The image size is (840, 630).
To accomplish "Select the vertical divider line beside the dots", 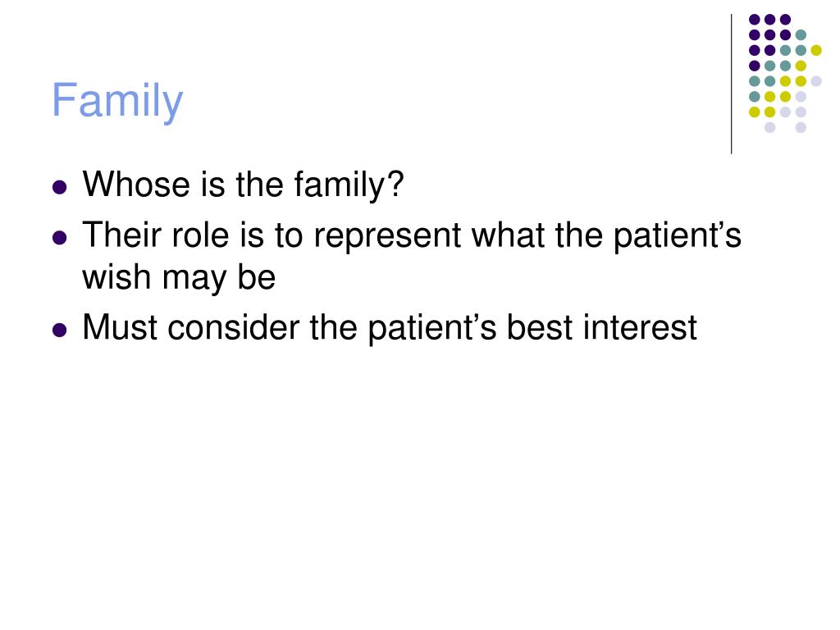I will click(x=731, y=84).
